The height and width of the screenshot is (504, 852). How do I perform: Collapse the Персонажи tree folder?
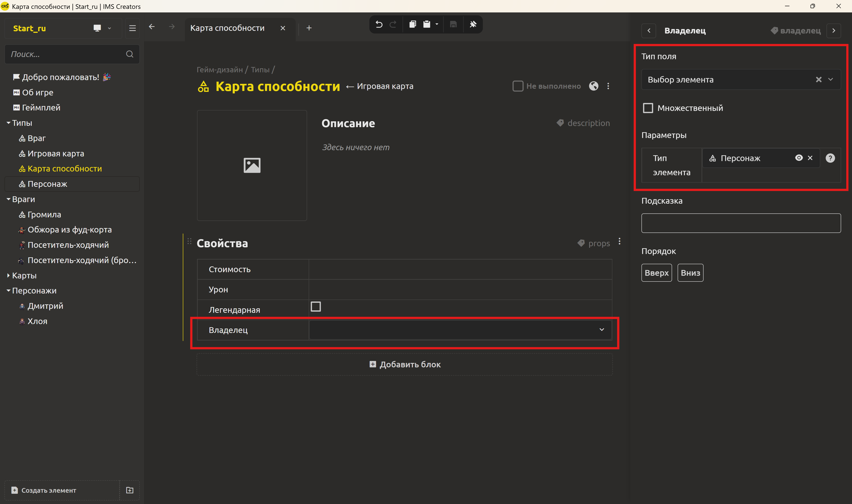[8, 291]
